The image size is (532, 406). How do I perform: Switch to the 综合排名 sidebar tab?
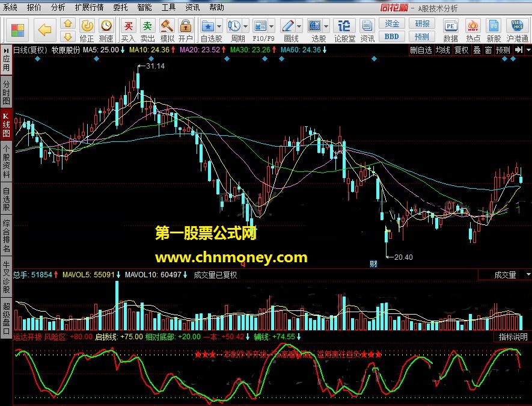click(6, 235)
